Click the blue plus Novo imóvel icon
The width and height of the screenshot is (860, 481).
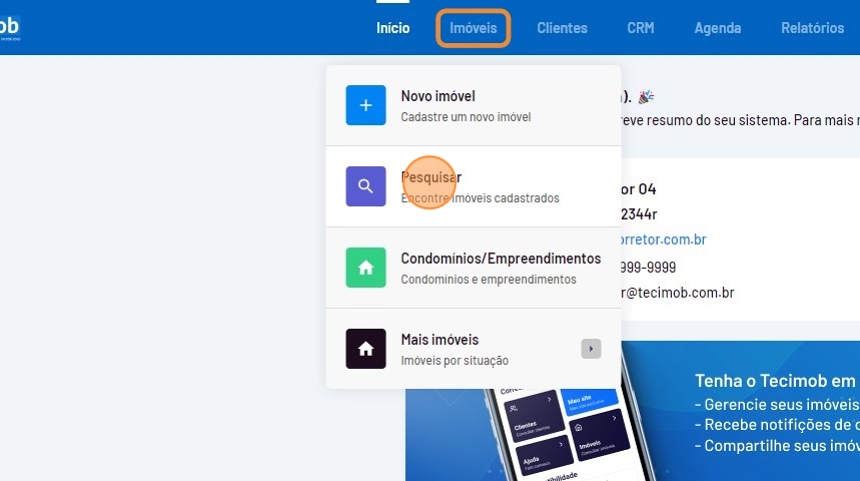point(365,105)
